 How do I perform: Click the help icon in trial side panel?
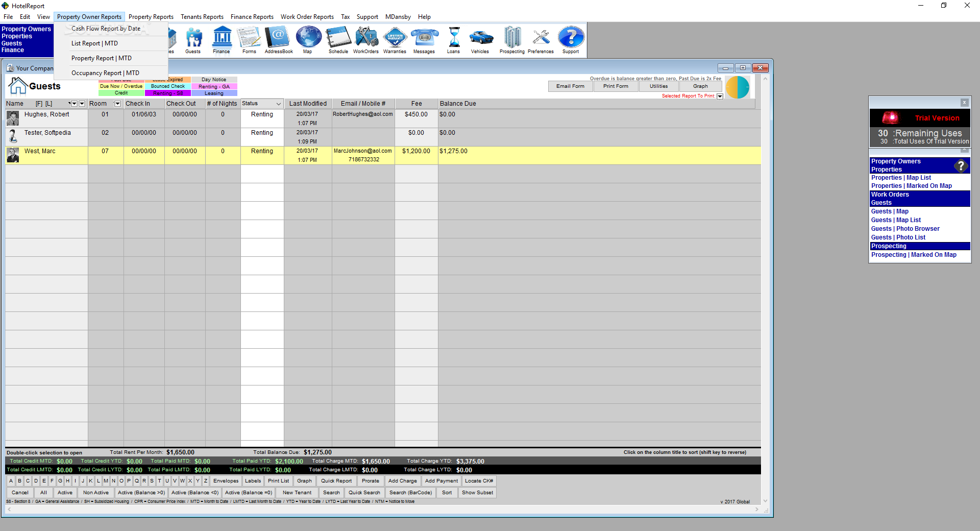[961, 165]
